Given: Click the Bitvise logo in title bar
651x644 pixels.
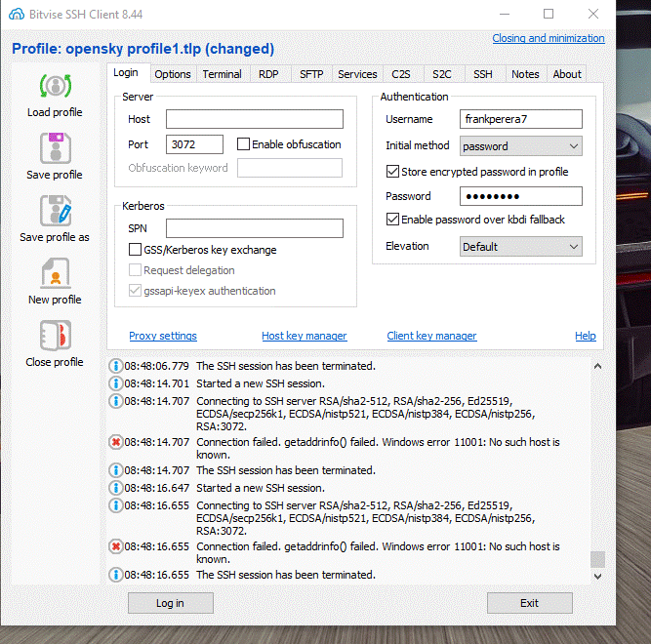Looking at the screenshot, I should point(17,14).
